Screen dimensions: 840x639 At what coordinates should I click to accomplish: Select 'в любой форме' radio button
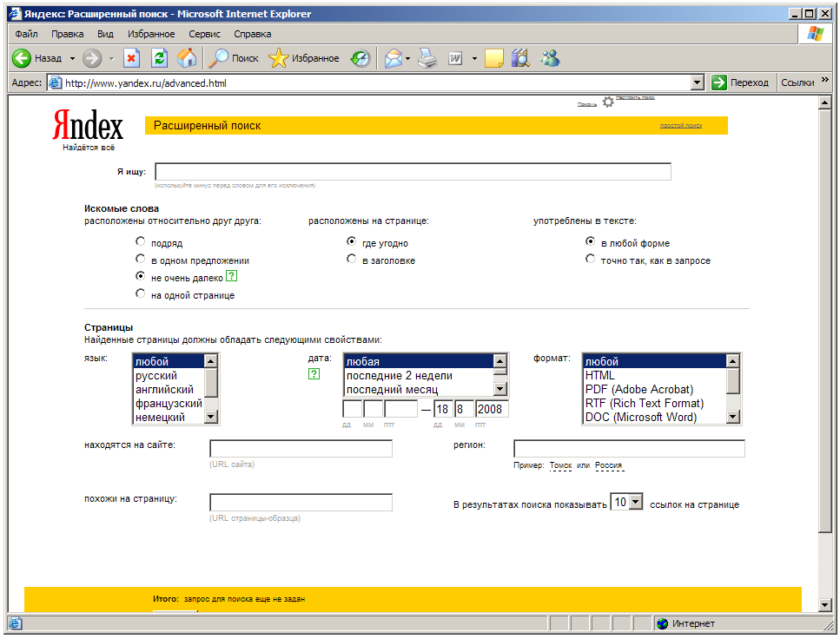click(591, 241)
